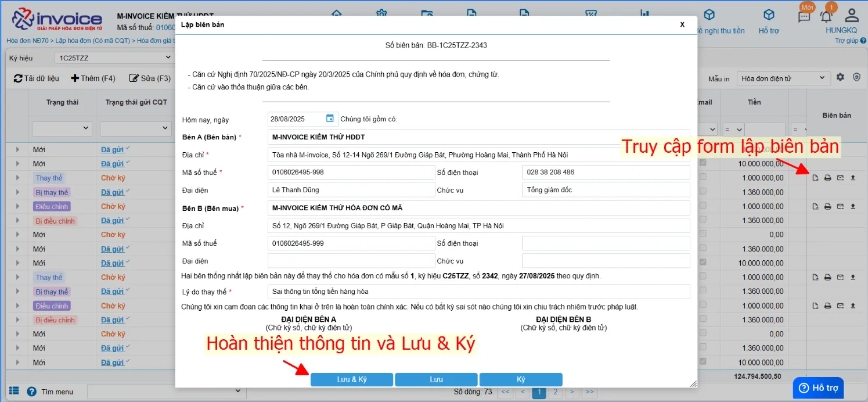Screen dimensions: 868x402
Task: Open Email column filter dropdown
Action: coord(709,129)
